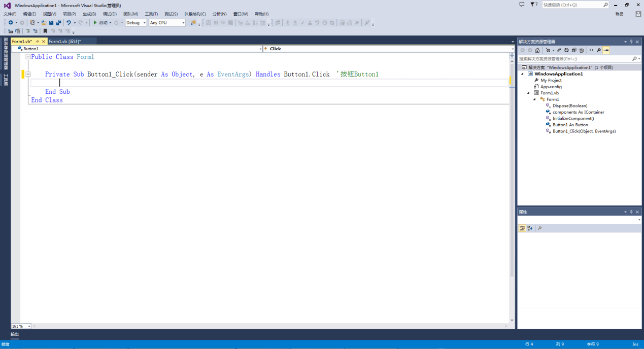Click 登录 sign-in link
This screenshot has height=349, width=644.
(620, 14)
